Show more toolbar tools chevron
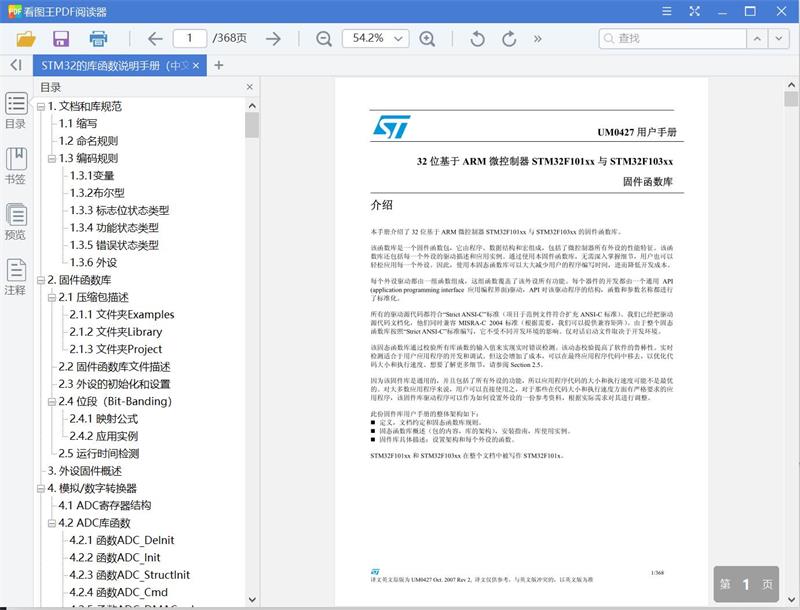The width and height of the screenshot is (800, 610). pyautogui.click(x=538, y=39)
